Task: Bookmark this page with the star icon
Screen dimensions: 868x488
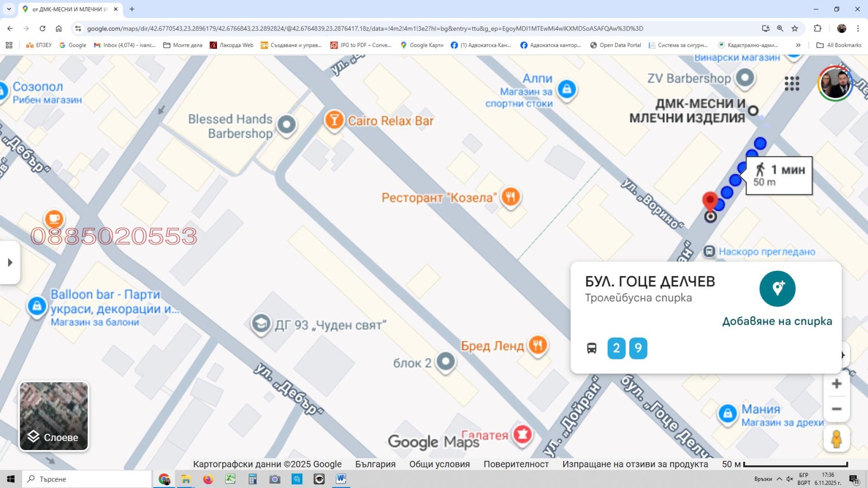Action: coord(795,29)
